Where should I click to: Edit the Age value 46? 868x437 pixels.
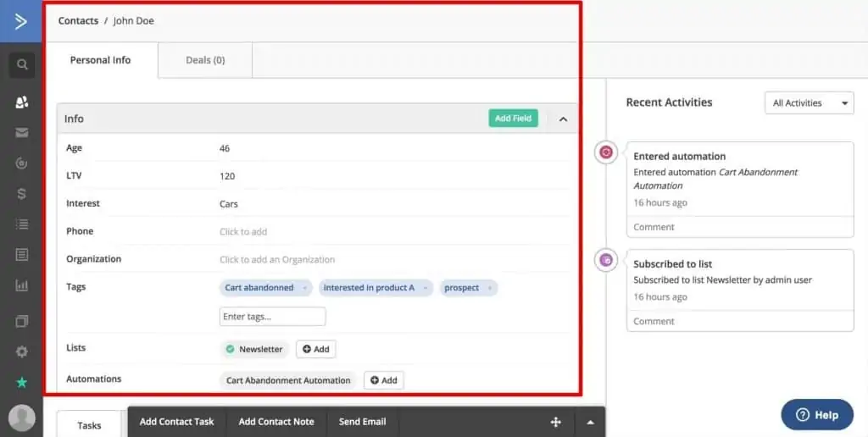[225, 148]
